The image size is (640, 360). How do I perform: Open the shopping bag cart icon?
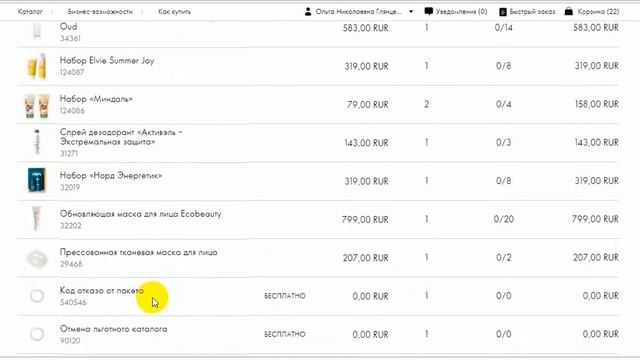click(569, 11)
